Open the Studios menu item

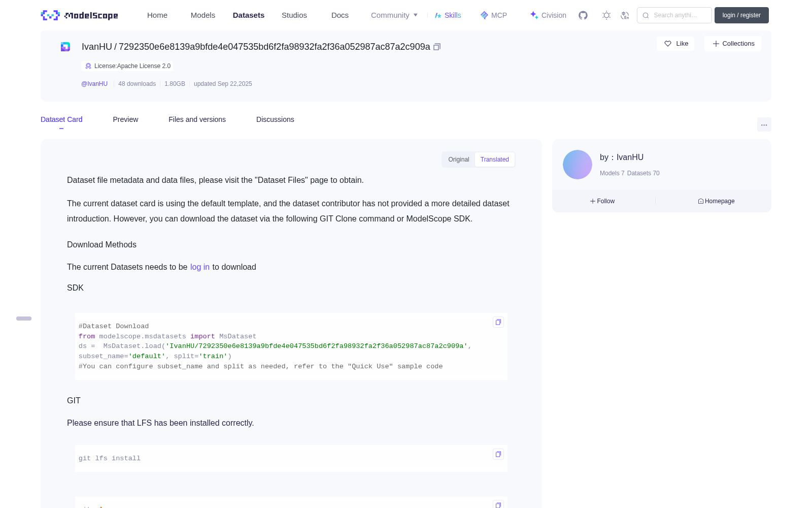[294, 15]
